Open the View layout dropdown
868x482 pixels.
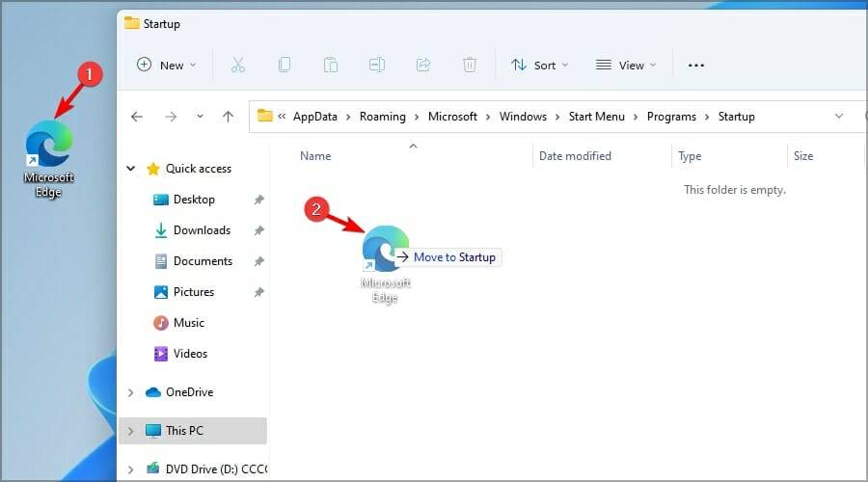pyautogui.click(x=625, y=66)
